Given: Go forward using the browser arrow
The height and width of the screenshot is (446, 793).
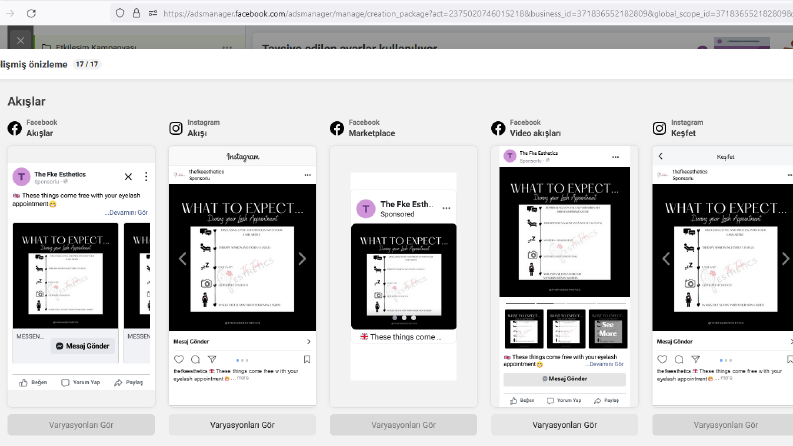Looking at the screenshot, I should [10, 14].
